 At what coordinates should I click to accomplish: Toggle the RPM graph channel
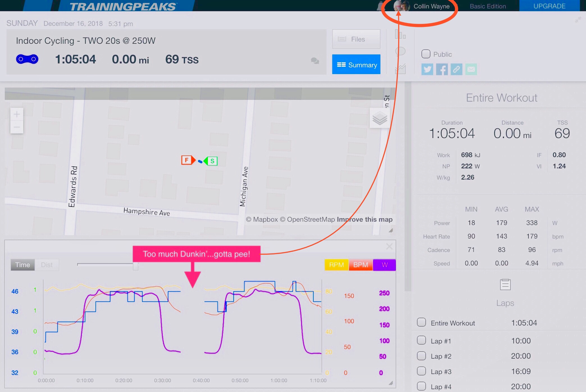336,265
